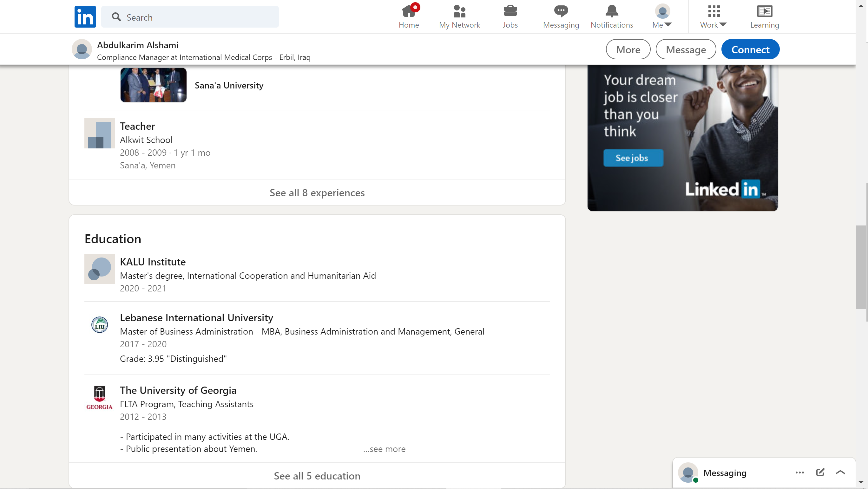Expand "...see more" under University of Georgia
The height and width of the screenshot is (489, 868).
[384, 449]
